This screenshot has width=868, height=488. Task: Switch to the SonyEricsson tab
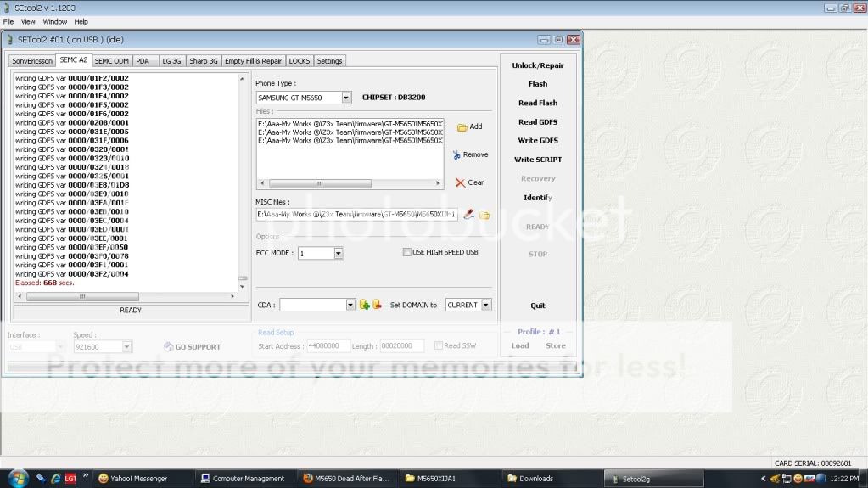click(x=32, y=61)
